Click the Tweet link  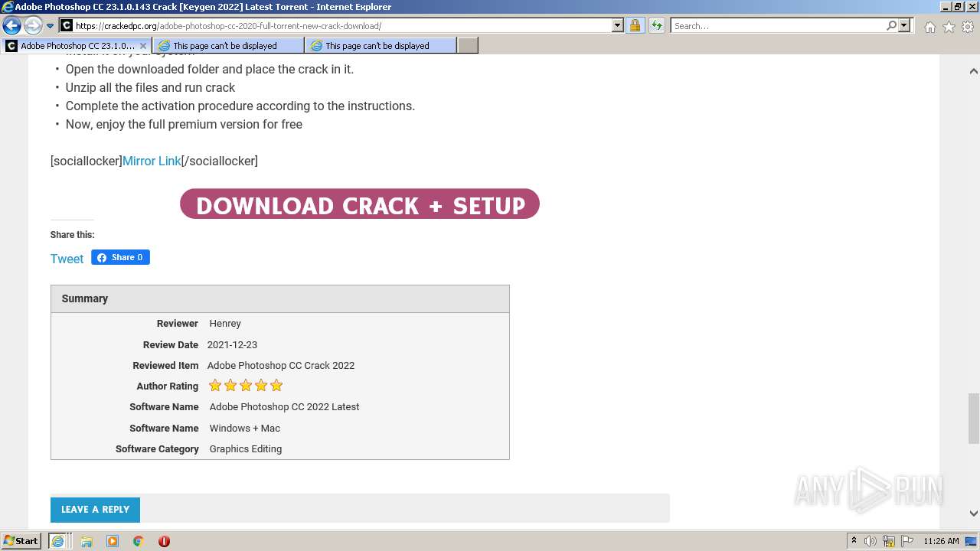[67, 259]
